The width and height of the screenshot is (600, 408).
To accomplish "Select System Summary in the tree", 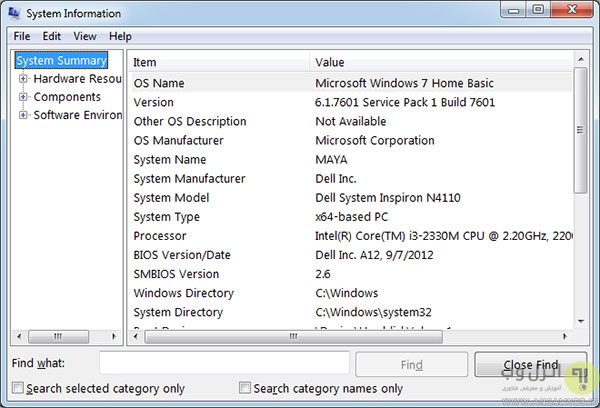I will pos(62,61).
